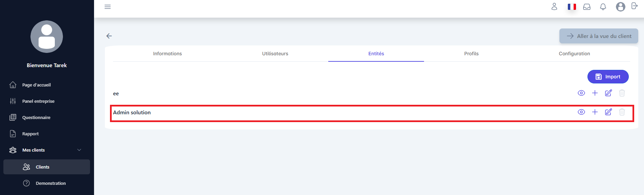Open the French flag language selector
644x195 pixels.
572,7
